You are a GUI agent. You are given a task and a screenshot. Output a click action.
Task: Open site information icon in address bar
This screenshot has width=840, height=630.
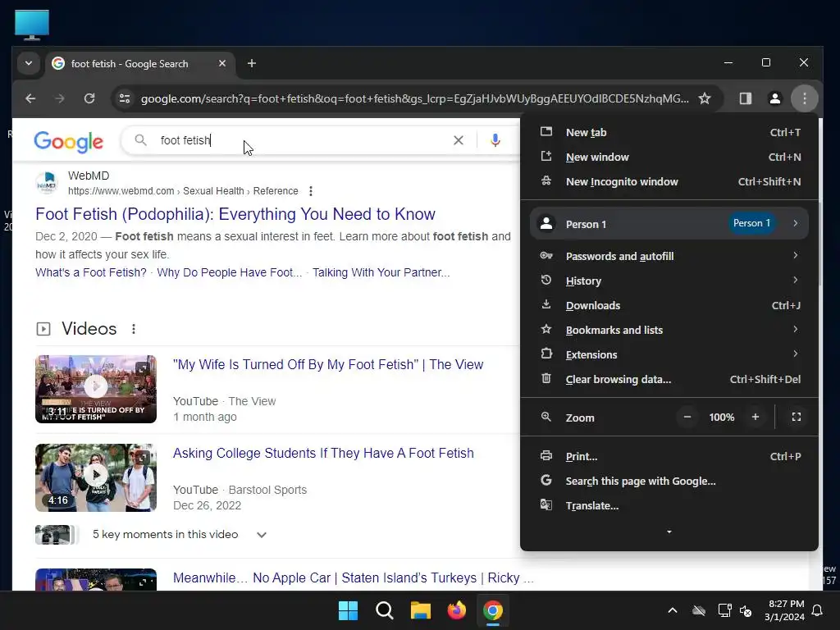pyautogui.click(x=125, y=98)
